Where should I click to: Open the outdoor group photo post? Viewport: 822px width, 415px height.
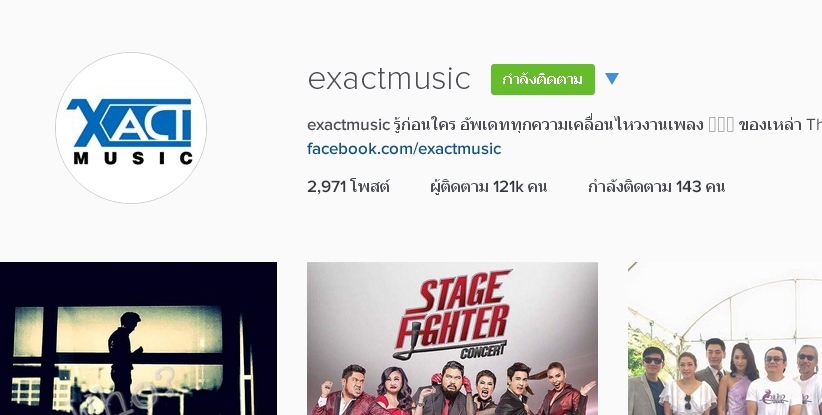tap(725, 338)
